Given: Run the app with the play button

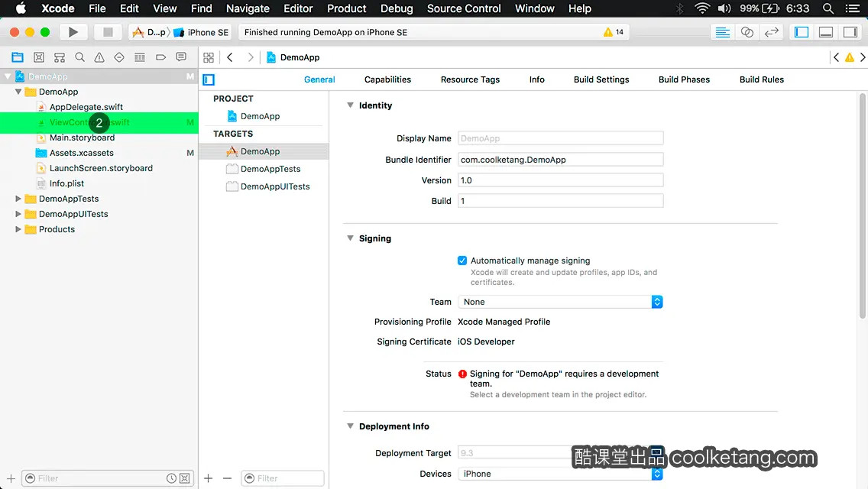Looking at the screenshot, I should (x=73, y=32).
